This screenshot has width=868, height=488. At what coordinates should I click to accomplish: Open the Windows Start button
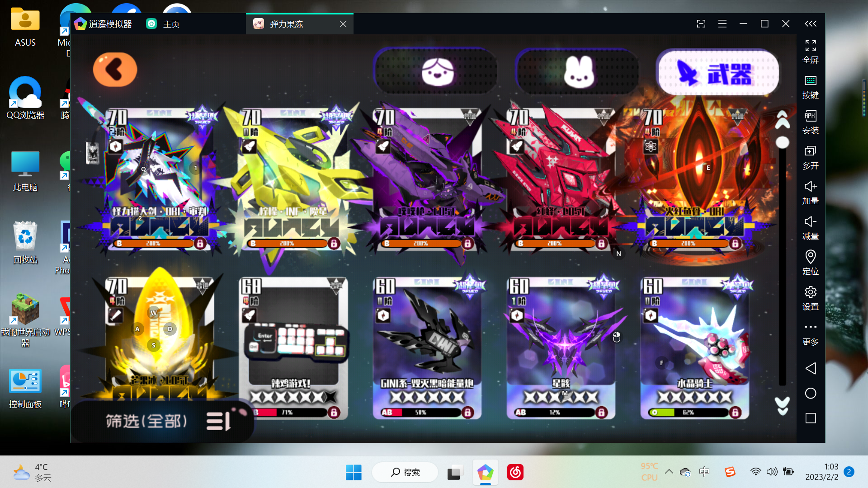pyautogui.click(x=354, y=472)
